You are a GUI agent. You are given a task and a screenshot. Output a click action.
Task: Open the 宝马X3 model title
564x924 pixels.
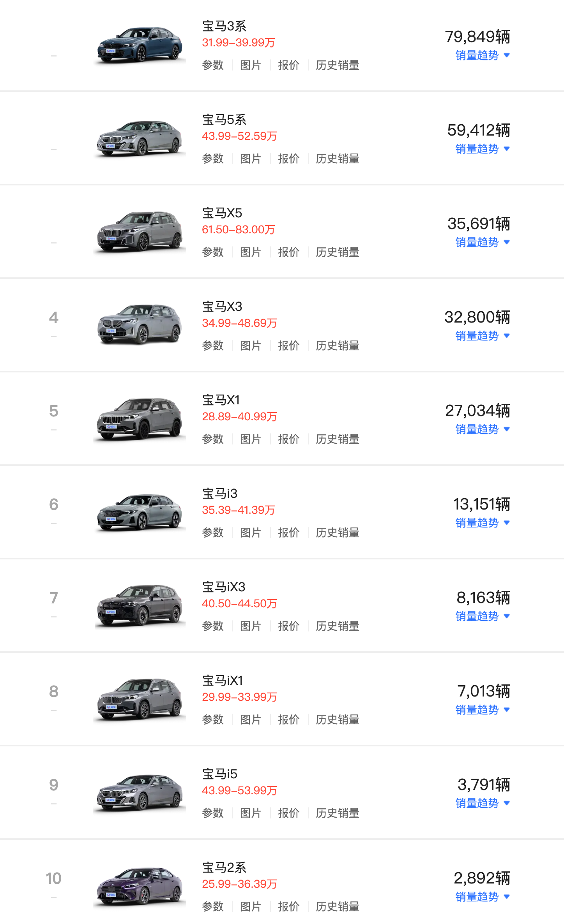click(x=222, y=307)
